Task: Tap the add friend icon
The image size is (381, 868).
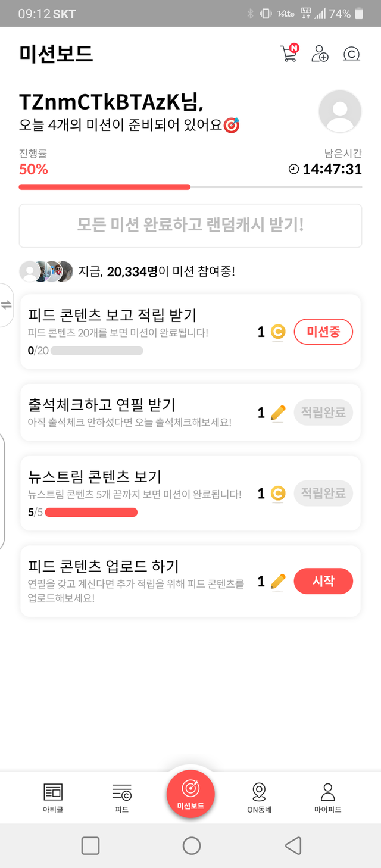Action: point(320,54)
